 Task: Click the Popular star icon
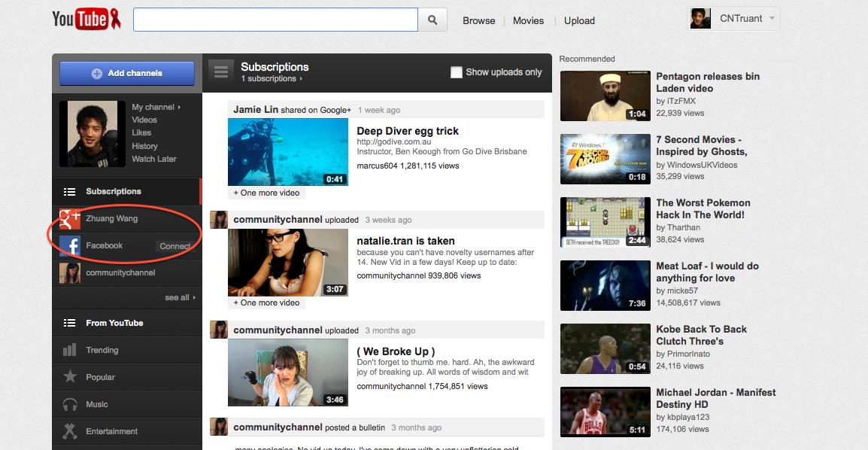(x=70, y=377)
